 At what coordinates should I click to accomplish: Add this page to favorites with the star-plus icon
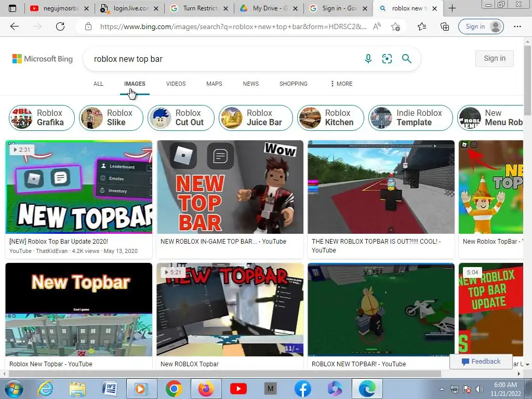tap(395, 26)
